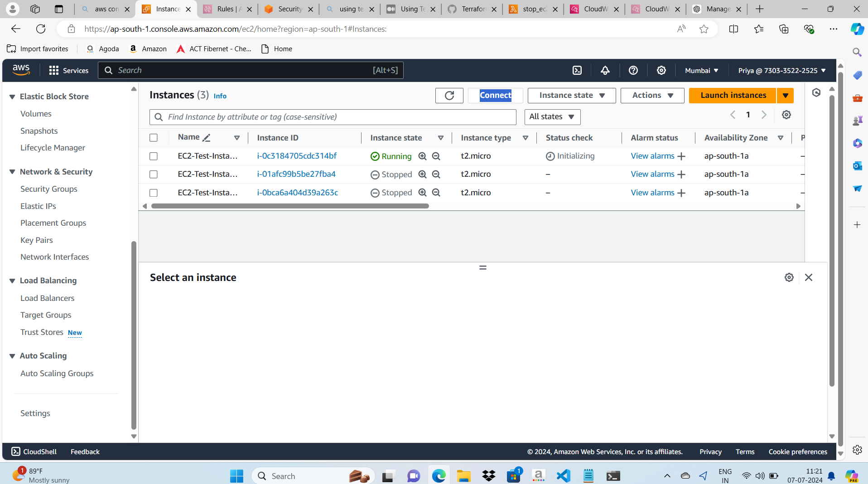Click the details panel resize handle
The image size is (868, 484).
(483, 268)
